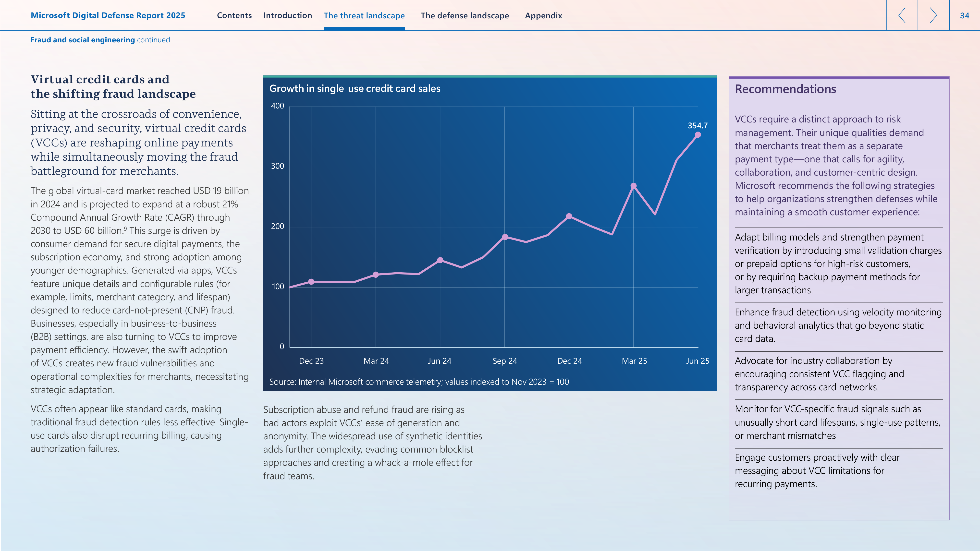980x551 pixels.
Task: Click the Enhance fraud detection recommendation
Action: pos(838,325)
